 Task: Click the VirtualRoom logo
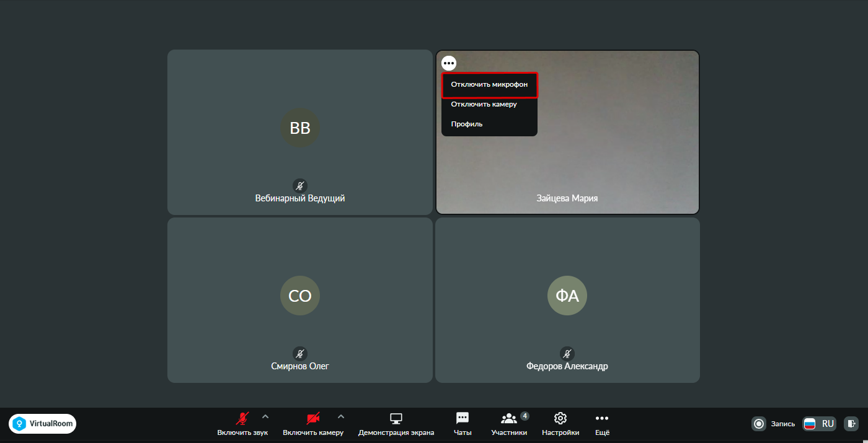(43, 424)
